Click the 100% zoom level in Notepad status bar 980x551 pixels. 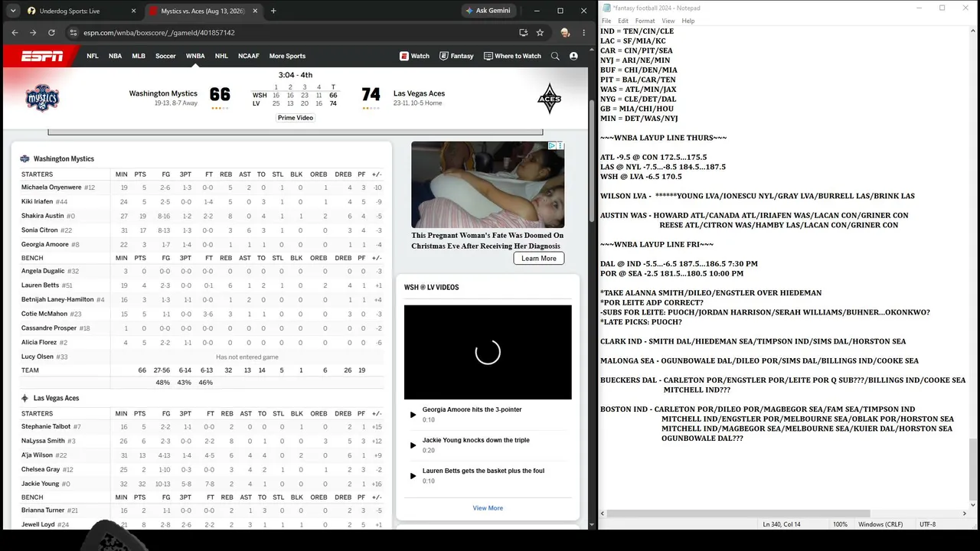click(840, 524)
